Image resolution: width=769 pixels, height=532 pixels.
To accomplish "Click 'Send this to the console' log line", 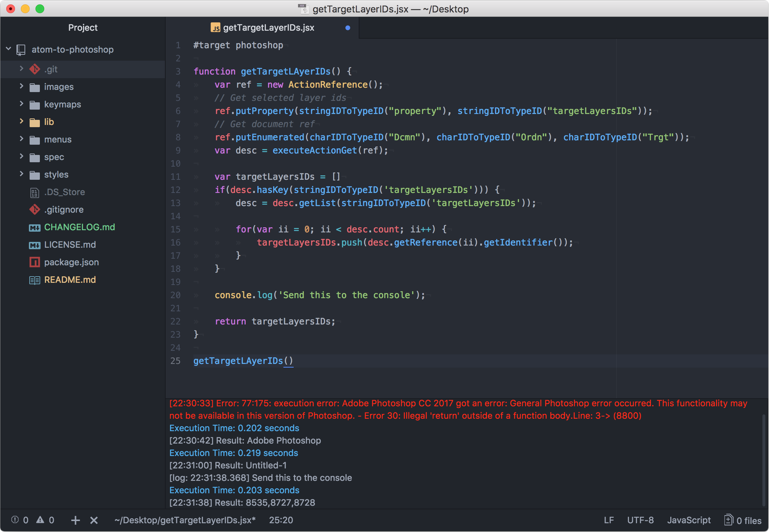I will (x=260, y=478).
